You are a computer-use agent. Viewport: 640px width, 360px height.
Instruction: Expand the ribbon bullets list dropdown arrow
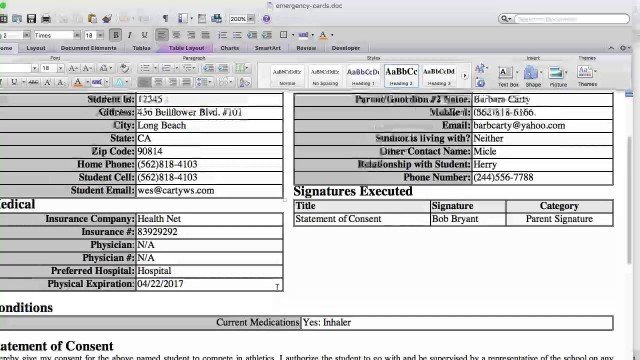[156, 68]
